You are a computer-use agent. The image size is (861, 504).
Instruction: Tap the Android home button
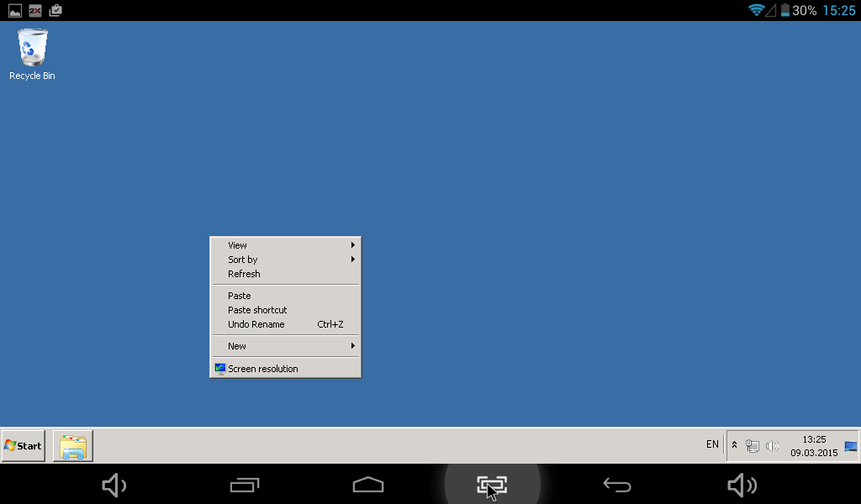click(368, 485)
